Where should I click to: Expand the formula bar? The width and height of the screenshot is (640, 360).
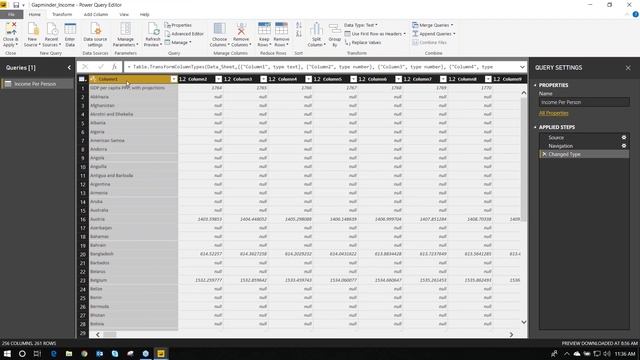pos(522,67)
